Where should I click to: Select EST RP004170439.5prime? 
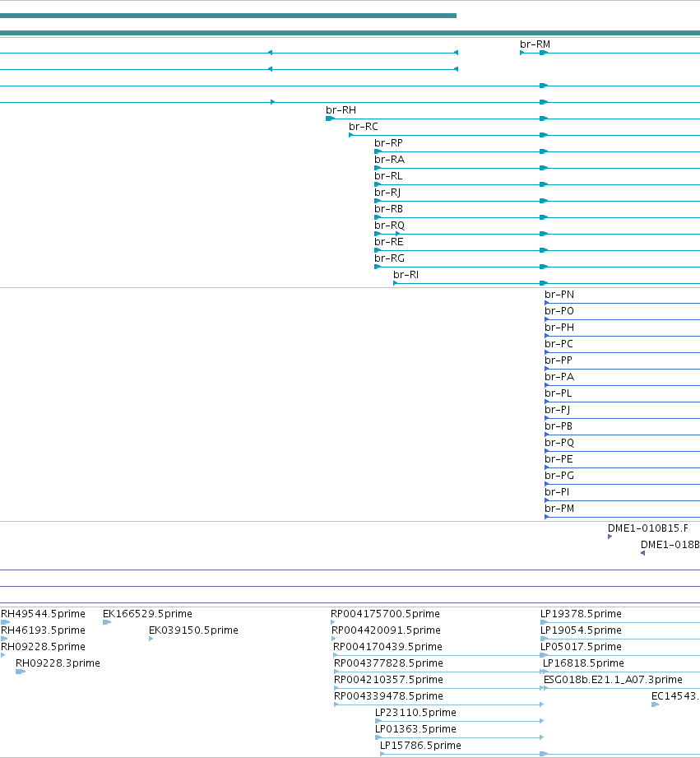coord(387,646)
